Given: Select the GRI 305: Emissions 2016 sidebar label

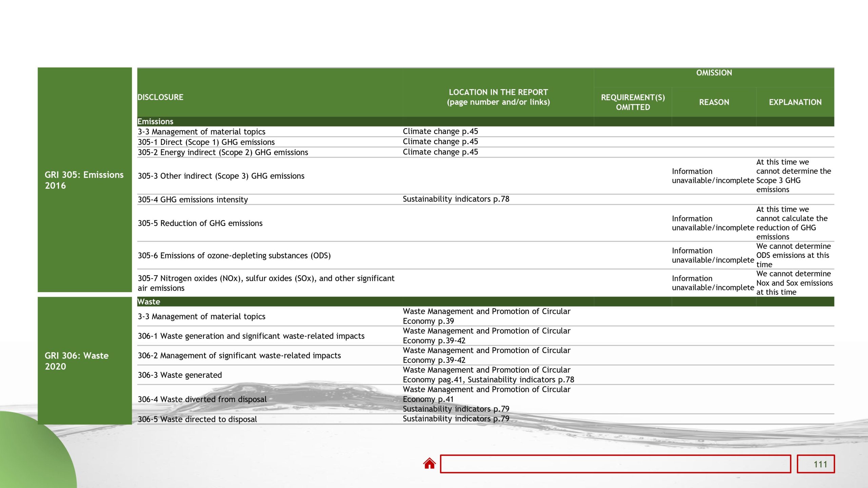Looking at the screenshot, I should coord(83,180).
